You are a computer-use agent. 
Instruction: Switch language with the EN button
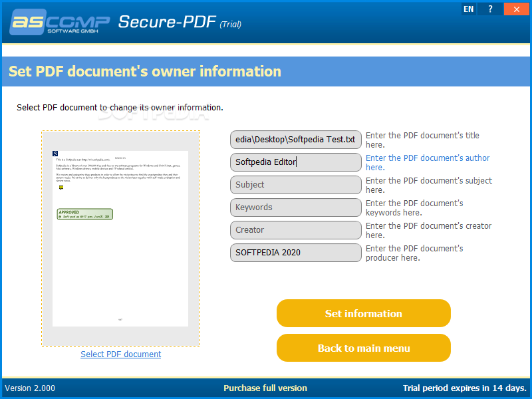pos(469,9)
